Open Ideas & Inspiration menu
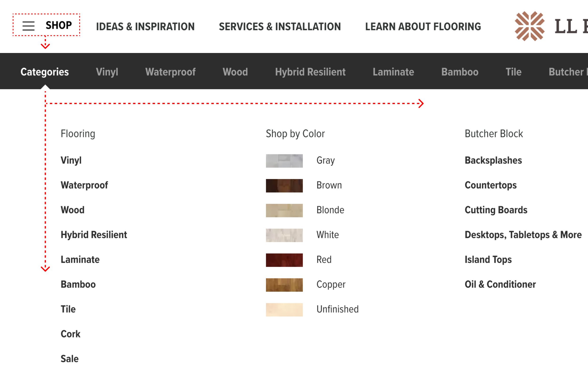The image size is (588, 368). (145, 27)
